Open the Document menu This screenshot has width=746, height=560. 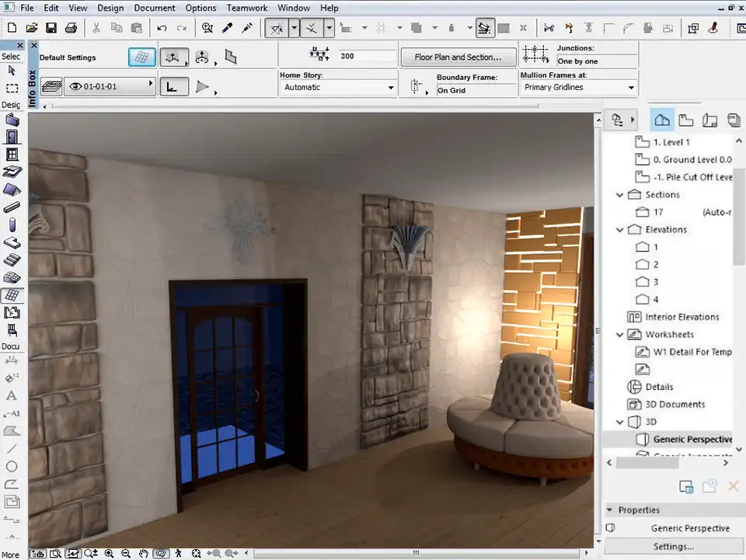[155, 8]
